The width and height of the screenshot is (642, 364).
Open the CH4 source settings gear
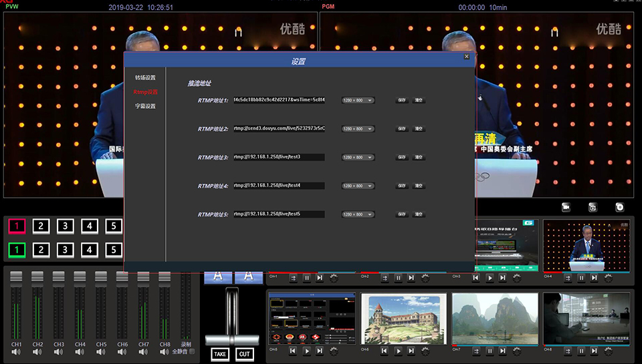click(x=607, y=278)
